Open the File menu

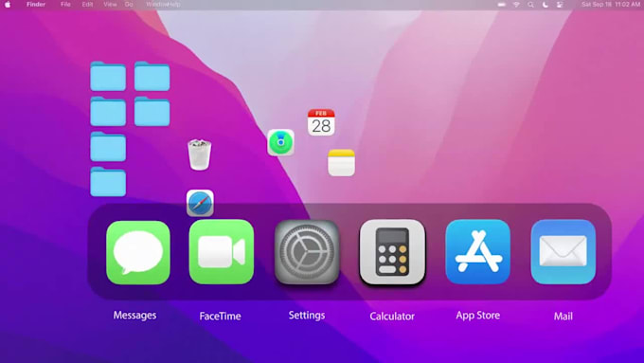65,5
